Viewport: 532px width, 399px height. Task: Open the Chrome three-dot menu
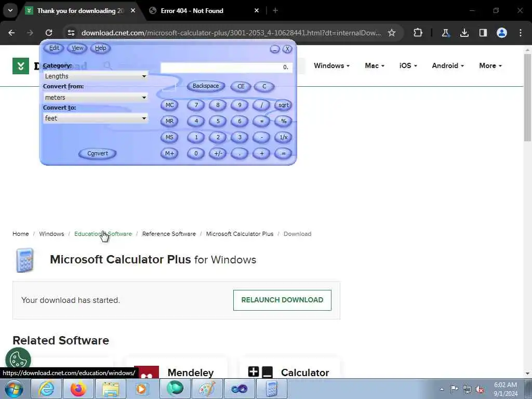click(x=521, y=33)
